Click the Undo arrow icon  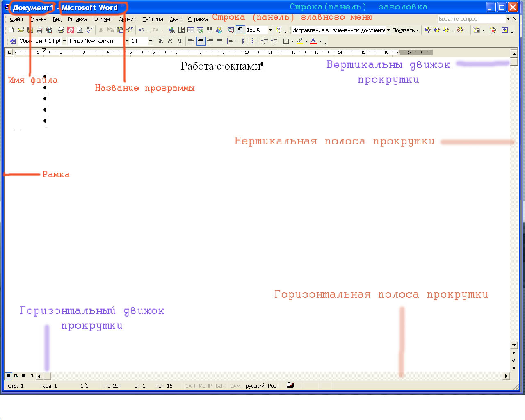point(142,30)
